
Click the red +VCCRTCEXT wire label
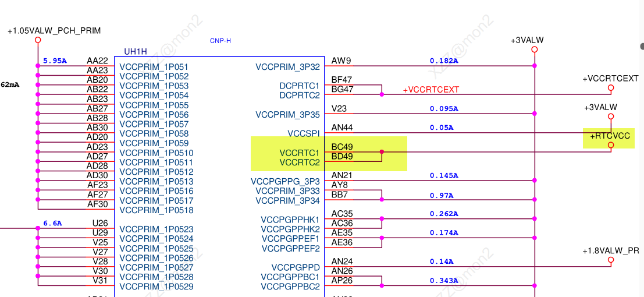point(431,90)
